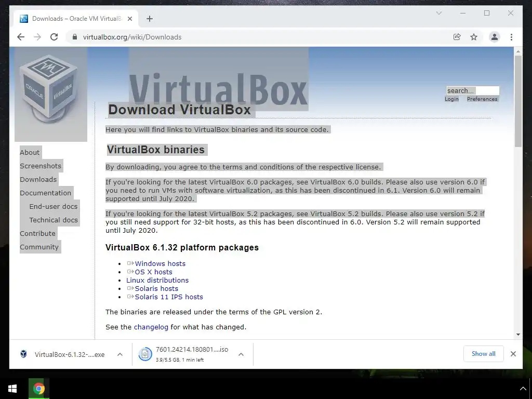The width and height of the screenshot is (532, 399).
Task: Click the VirtualBox banner title
Action: point(218,89)
